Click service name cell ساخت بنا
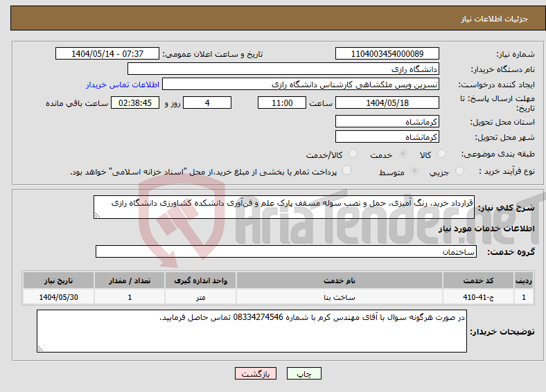The image size is (546, 392). point(340,297)
